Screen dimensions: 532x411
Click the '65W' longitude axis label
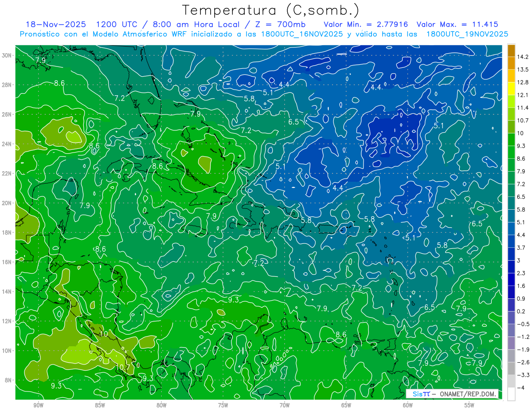point(346,405)
